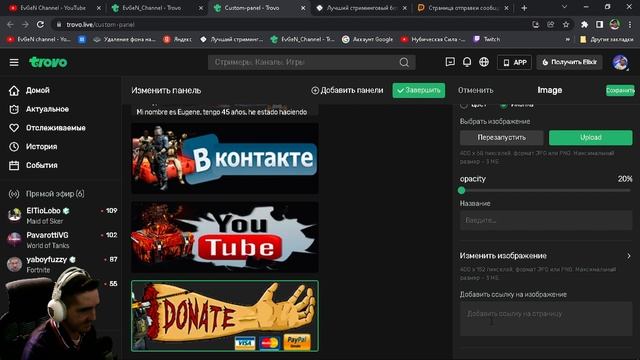The height and width of the screenshot is (360, 640).
Task: Close the EvGeN Channel - YouTube tab
Action: pyautogui.click(x=98, y=8)
